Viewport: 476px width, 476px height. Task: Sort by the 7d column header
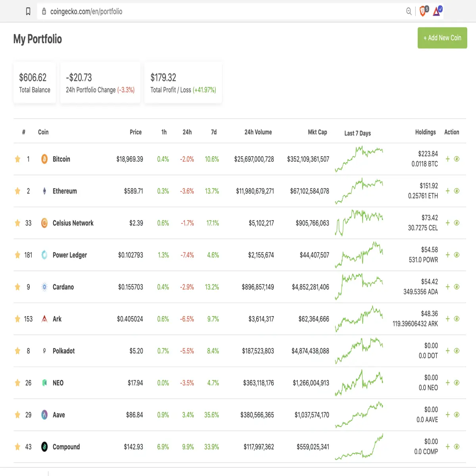[214, 132]
